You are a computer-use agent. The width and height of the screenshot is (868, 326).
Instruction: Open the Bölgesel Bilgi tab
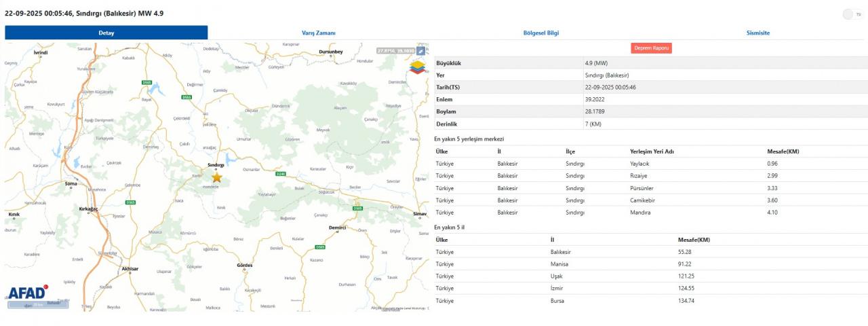pyautogui.click(x=541, y=33)
